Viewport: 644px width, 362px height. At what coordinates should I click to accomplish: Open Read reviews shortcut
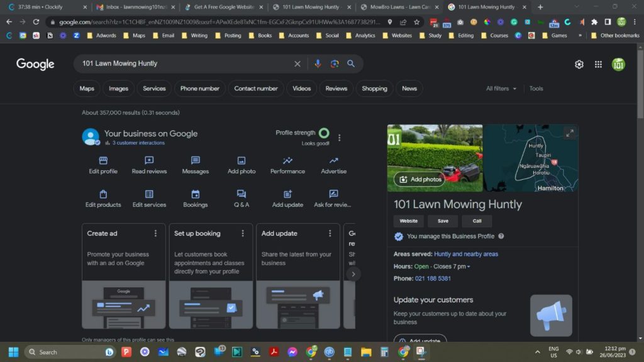tap(149, 165)
